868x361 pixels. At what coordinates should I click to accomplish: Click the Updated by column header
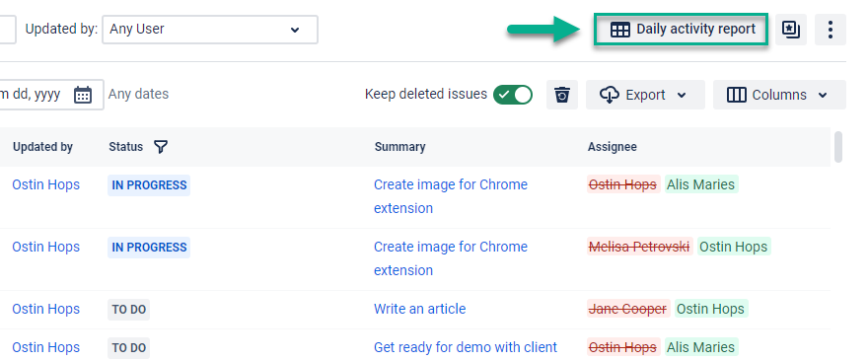(42, 147)
